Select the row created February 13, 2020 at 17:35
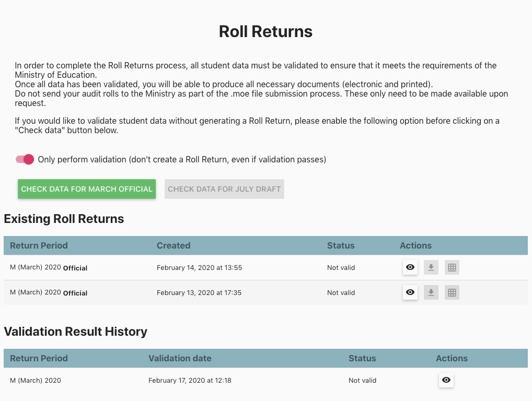Image resolution: width=532 pixels, height=401 pixels. click(199, 293)
